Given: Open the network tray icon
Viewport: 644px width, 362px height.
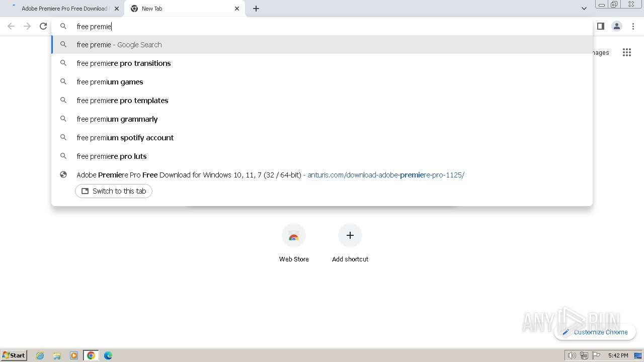Looking at the screenshot, I should (584, 355).
